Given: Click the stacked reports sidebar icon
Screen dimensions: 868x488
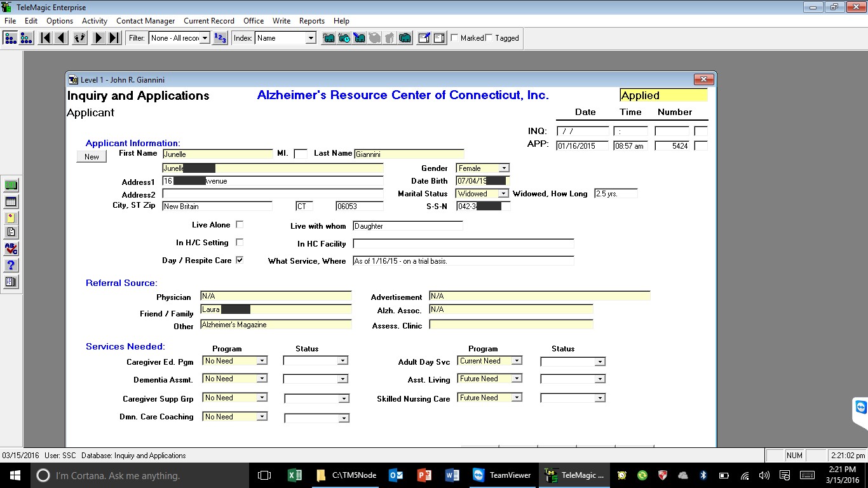Looking at the screenshot, I should click(11, 281).
